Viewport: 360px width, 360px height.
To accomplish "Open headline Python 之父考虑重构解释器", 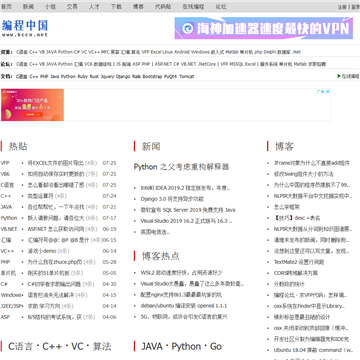I will (181, 167).
